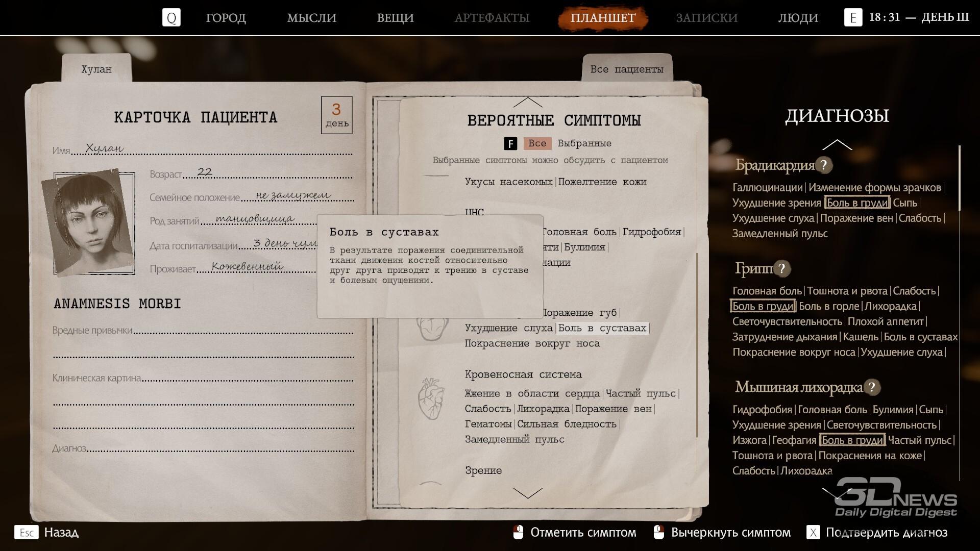Click the question mark next to Брадикардия
The height and width of the screenshot is (551, 980).
pos(823,165)
